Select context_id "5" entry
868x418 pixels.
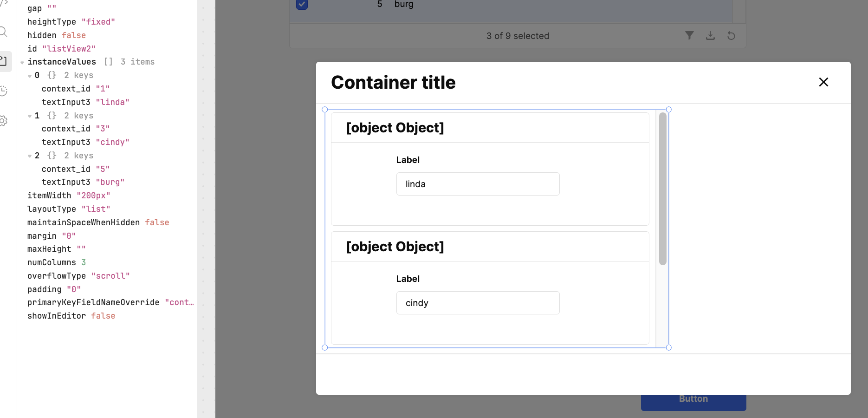tap(76, 169)
